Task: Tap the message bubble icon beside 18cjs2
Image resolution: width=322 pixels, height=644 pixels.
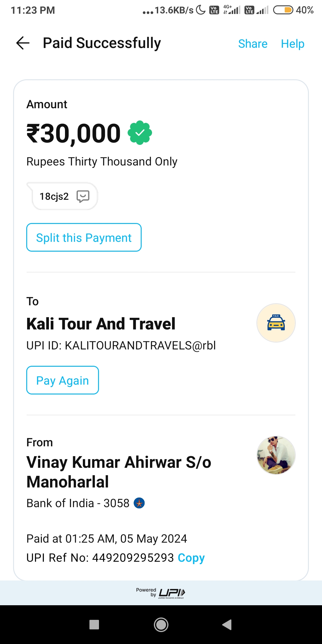Action: (x=83, y=196)
